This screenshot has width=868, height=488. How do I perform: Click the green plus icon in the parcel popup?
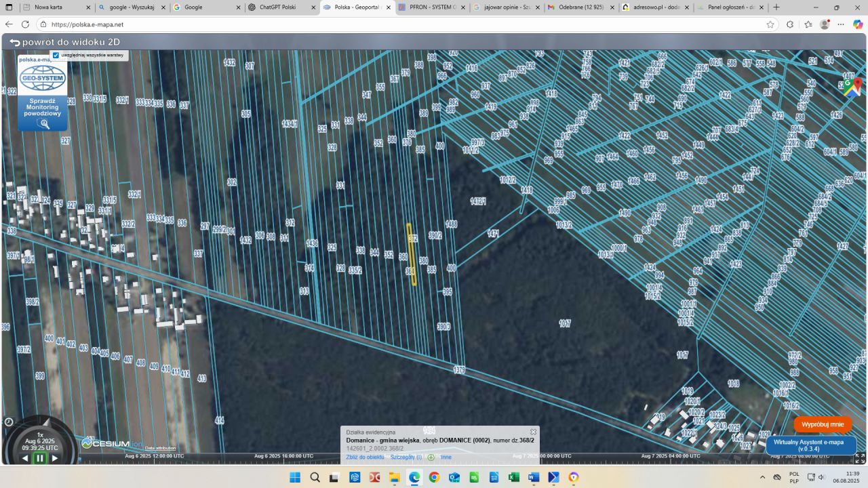pyautogui.click(x=431, y=457)
